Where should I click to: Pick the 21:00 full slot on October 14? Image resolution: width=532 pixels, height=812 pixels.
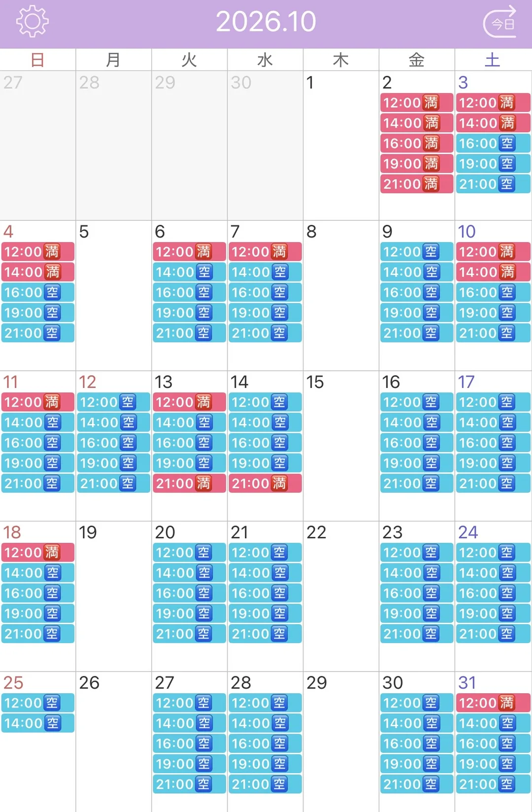coord(265,483)
